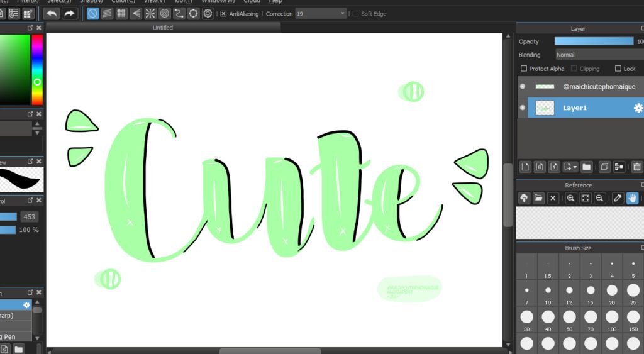Viewport: 644px width, 354px height.
Task: Delete the selected layer with trash icon
Action: [636, 167]
